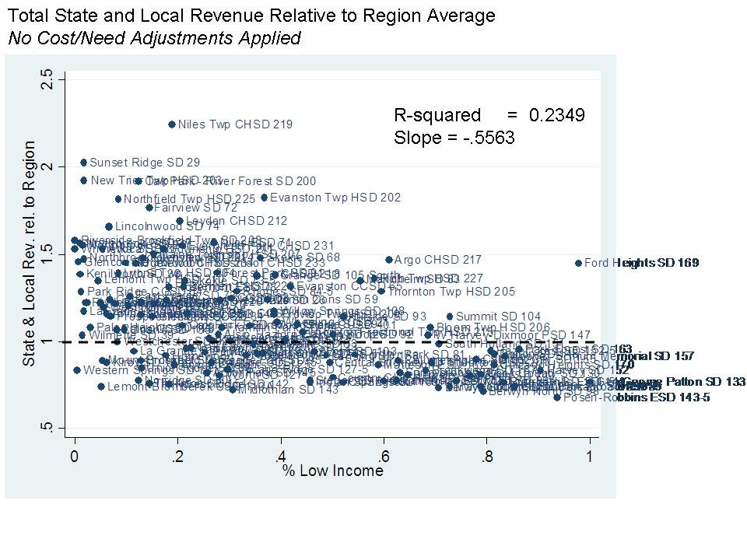Screen dimensions: 747x560
Task: Click the 'State & Local Rev. rel. to Region' axis title
Action: point(30,253)
